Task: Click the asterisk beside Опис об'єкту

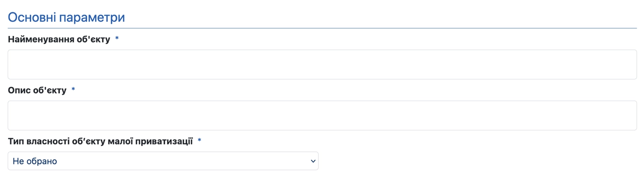Action: 73,90
